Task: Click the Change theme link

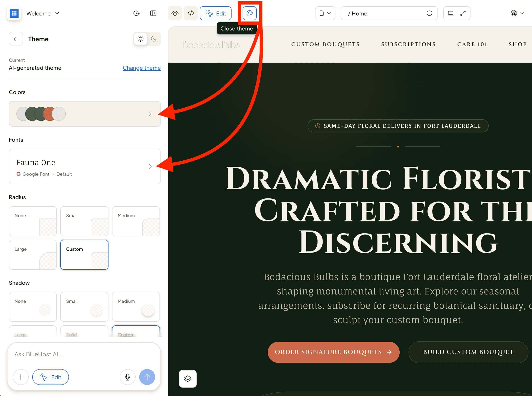Action: (142, 68)
